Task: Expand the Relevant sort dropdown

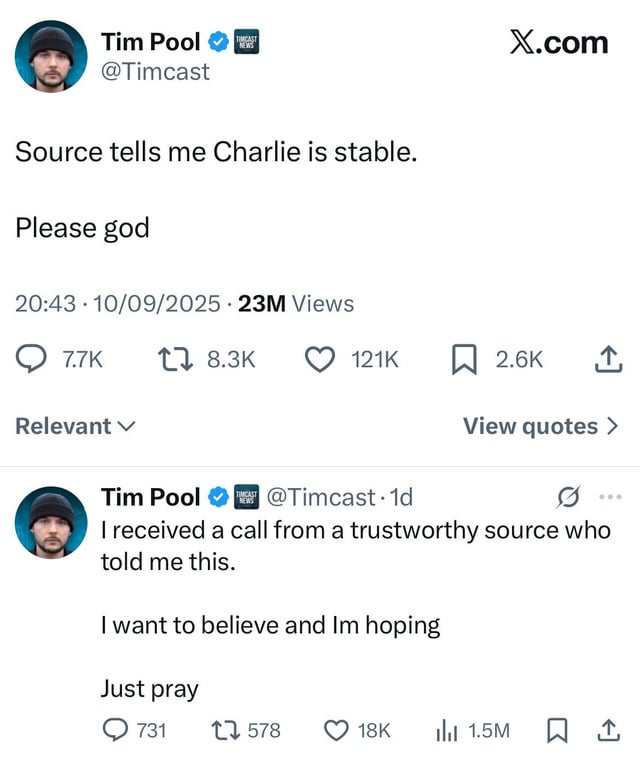Action: coord(75,426)
